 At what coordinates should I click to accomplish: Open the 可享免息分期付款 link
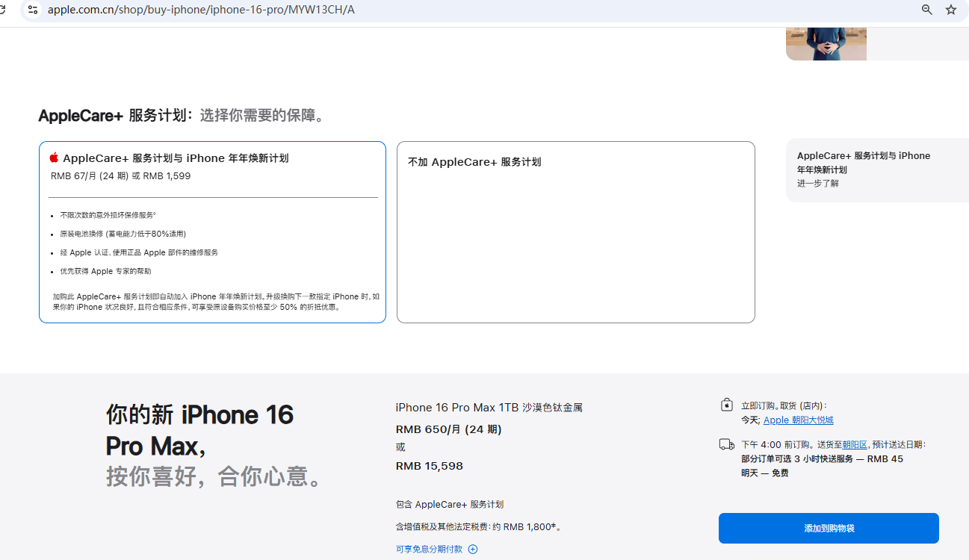click(x=429, y=550)
